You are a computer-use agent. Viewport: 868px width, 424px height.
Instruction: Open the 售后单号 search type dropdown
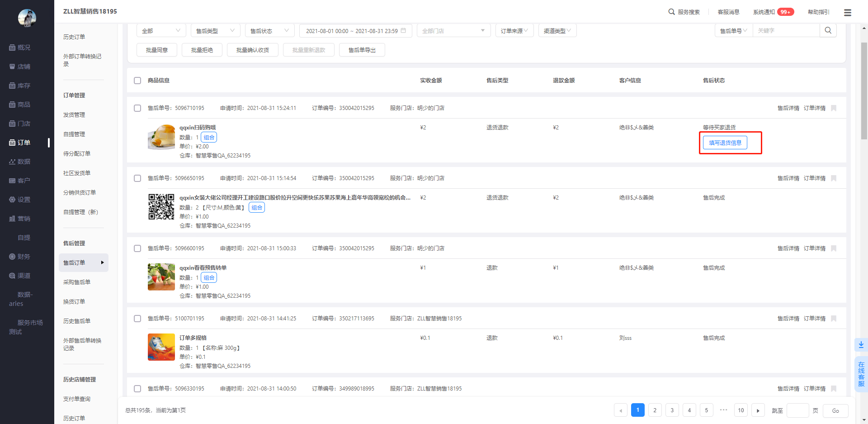pyautogui.click(x=734, y=31)
